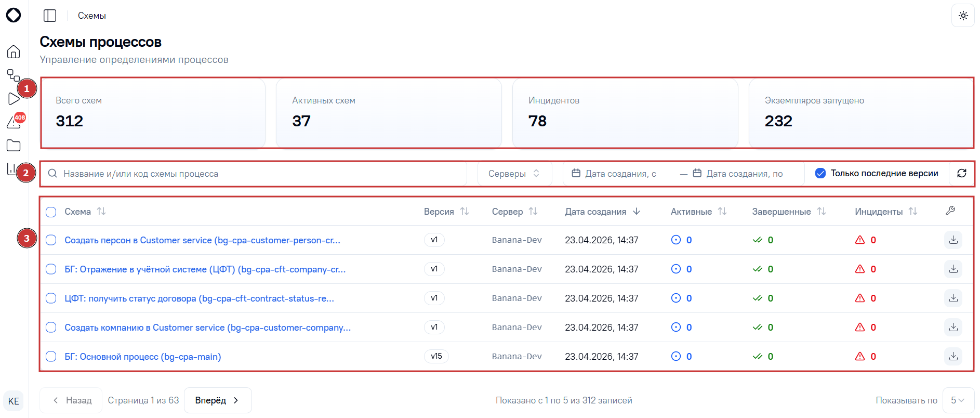Viewport: 980px width, 418px height.
Task: Click v1 badge in Создать компанию row
Action: click(x=434, y=327)
